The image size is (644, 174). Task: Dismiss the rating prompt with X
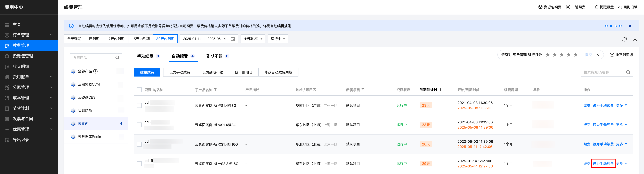(598, 55)
